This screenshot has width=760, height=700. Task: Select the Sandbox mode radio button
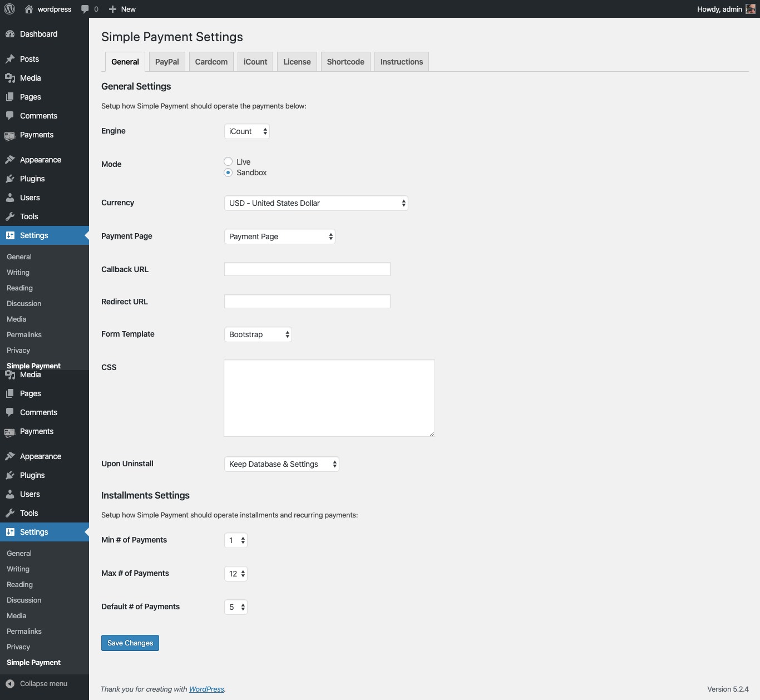228,172
